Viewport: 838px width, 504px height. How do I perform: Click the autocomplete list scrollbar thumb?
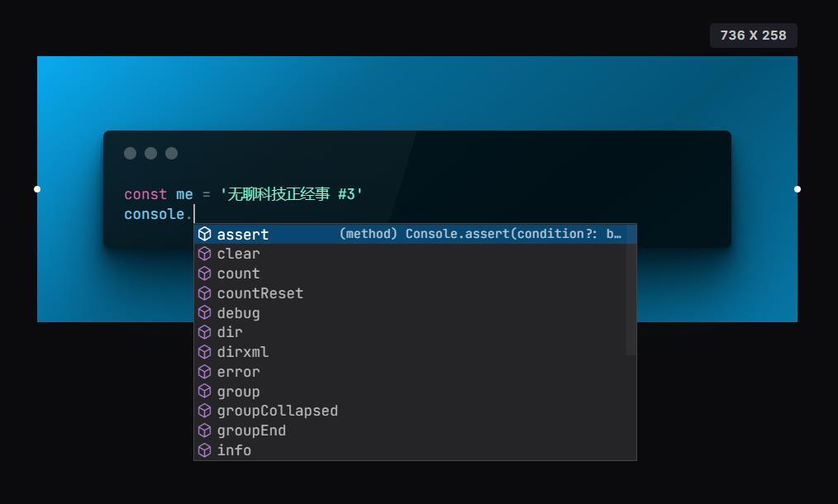tap(631, 290)
